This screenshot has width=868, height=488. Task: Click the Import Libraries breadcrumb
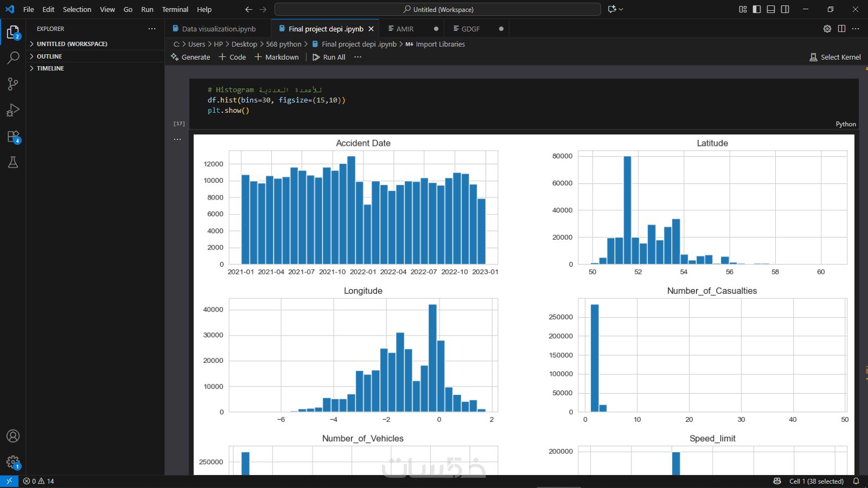pos(435,44)
